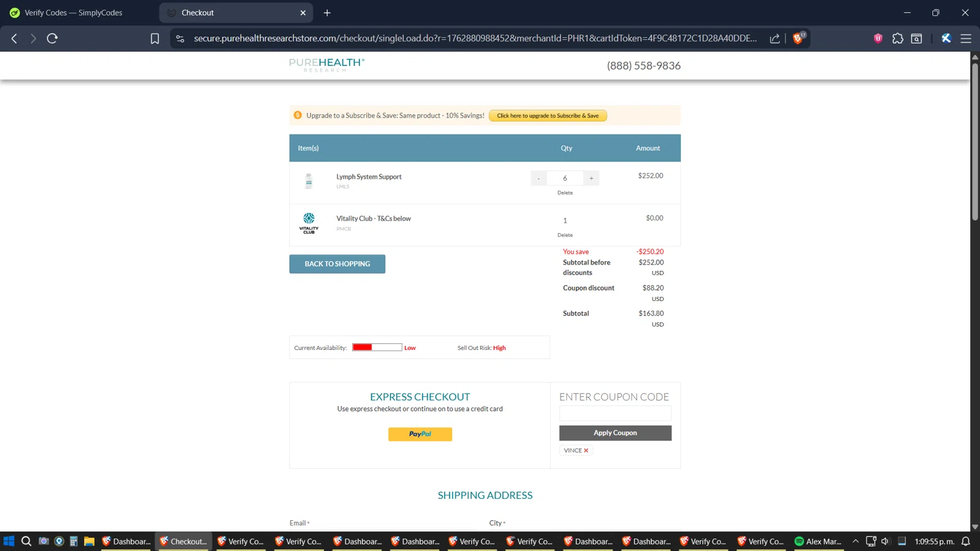Click Lymph System Support product thumbnail
Viewport: 980px width, 551px height.
tap(309, 181)
